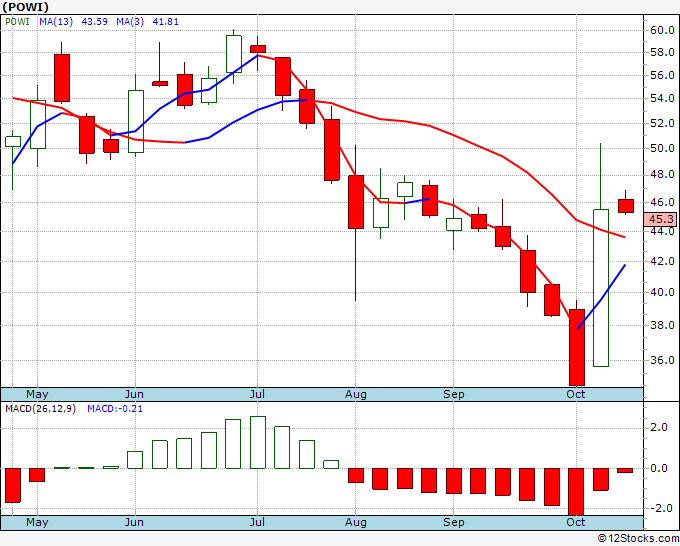680x546 pixels.
Task: Select the MA(13) value 43.59
Action: (95, 22)
